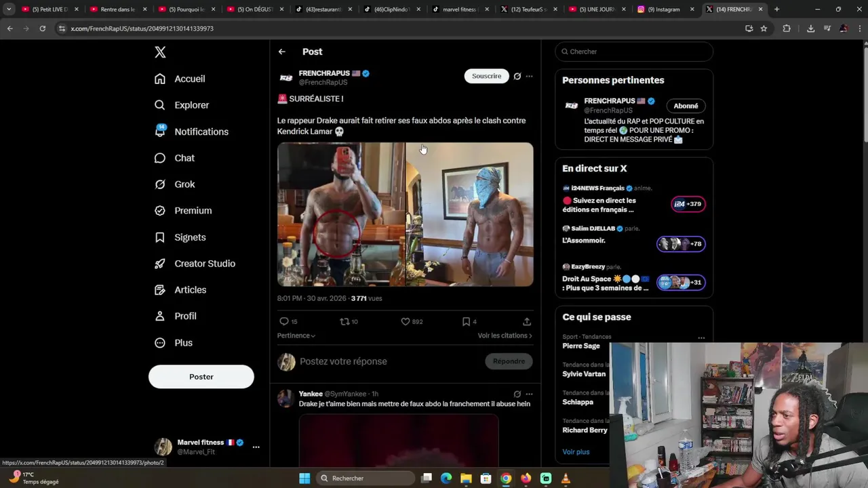Open the Schiappa trend
Viewport: 868px width, 488px height.
pyautogui.click(x=578, y=402)
